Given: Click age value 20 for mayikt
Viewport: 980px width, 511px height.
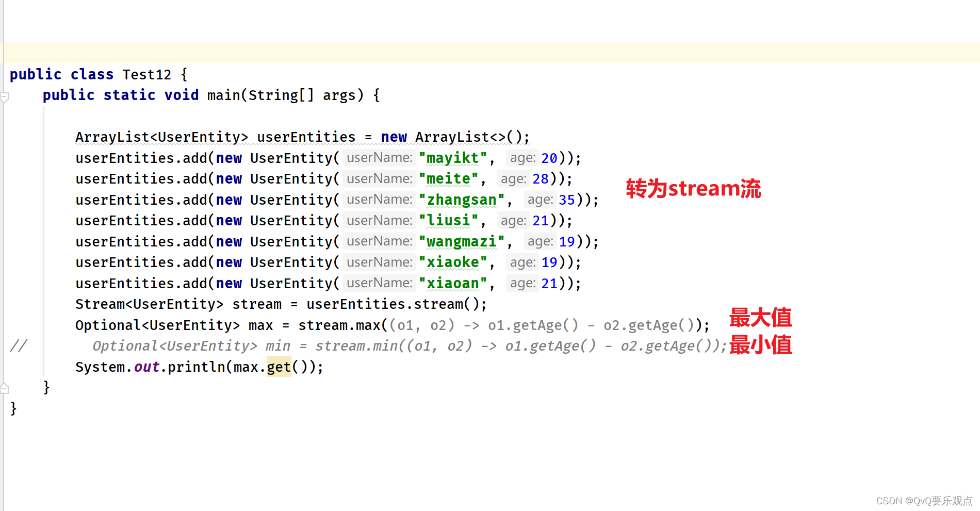Looking at the screenshot, I should [549, 158].
